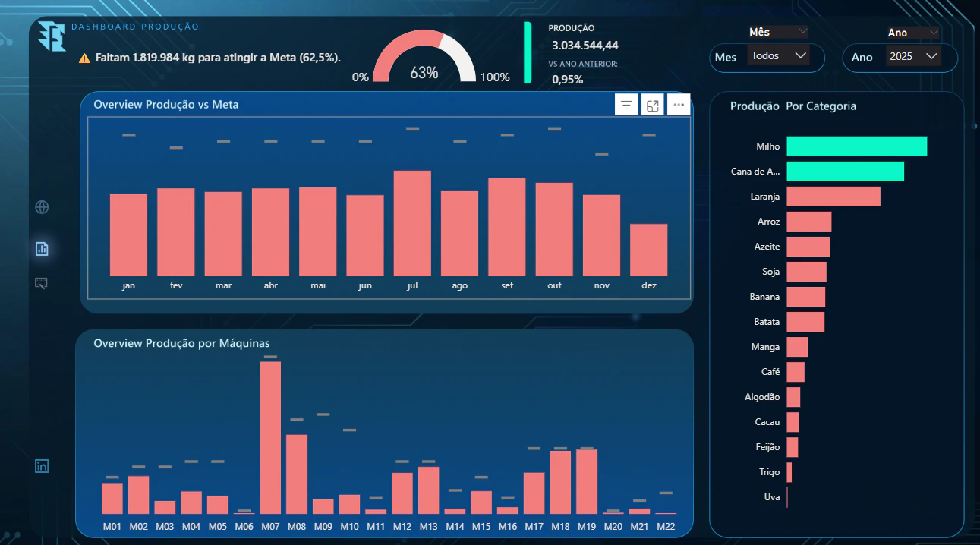Click the Algodão category label
The image size is (980, 545).
[762, 397]
